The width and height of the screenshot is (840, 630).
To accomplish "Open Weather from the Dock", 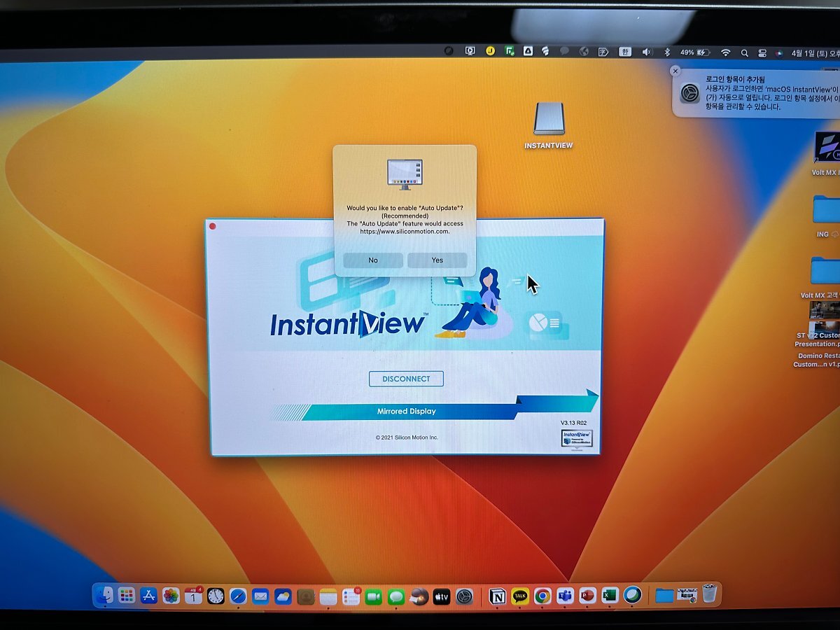I will click(283, 596).
